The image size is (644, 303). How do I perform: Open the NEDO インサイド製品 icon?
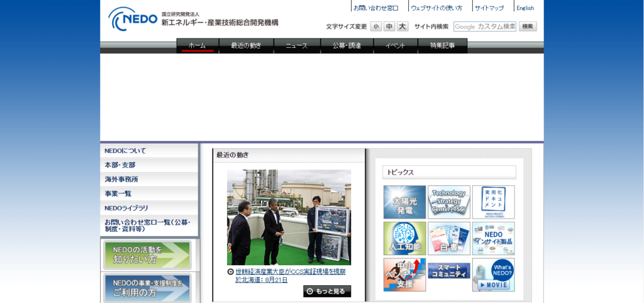(493, 239)
